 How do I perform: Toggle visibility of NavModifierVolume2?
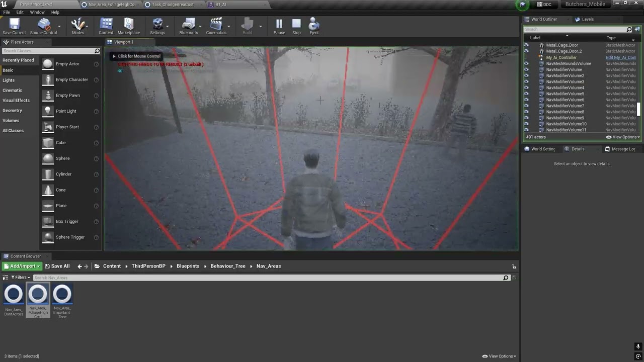[526, 75]
